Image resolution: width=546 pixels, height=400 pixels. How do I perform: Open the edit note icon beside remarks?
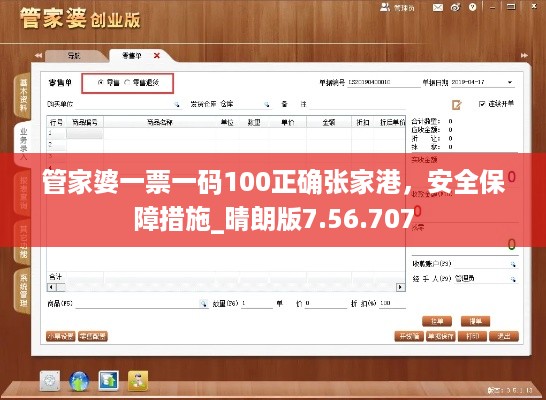point(457,105)
